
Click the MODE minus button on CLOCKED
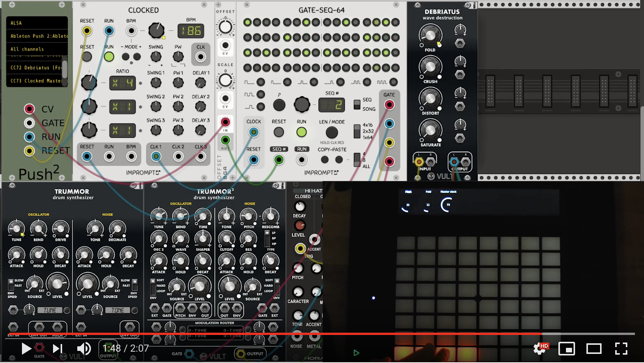point(126,57)
